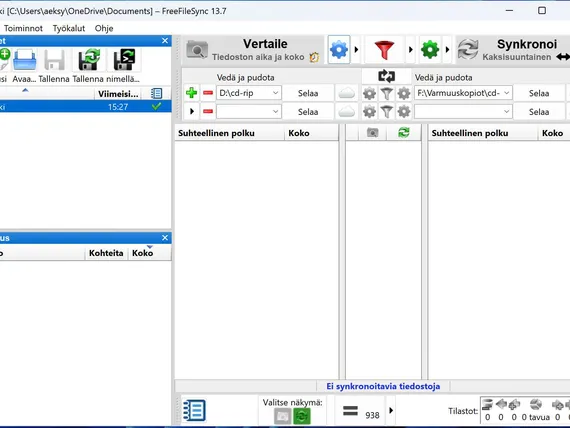The image size is (570, 428).
Task: Open the log panel icon at bottom
Action: click(x=194, y=411)
